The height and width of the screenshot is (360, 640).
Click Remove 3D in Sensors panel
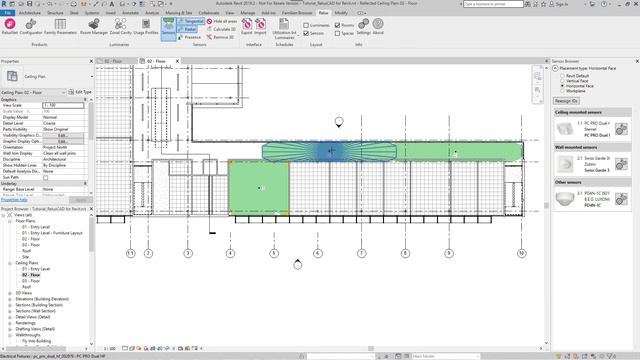tap(220, 37)
